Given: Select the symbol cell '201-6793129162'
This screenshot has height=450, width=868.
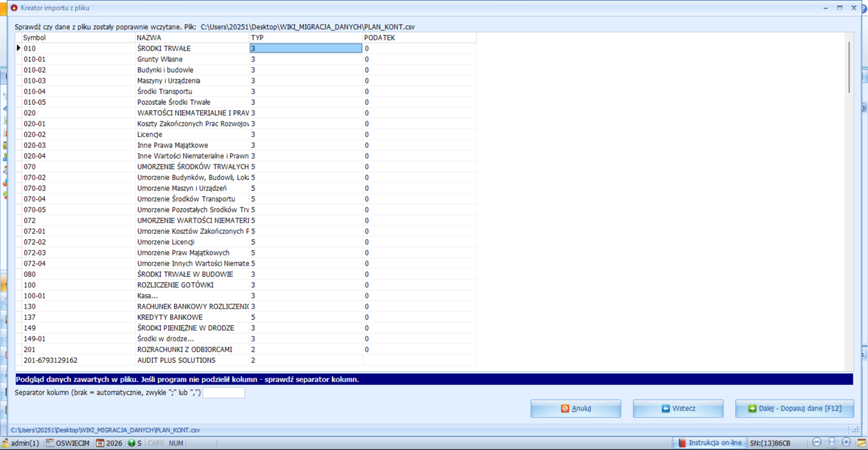Looking at the screenshot, I should (78, 360).
